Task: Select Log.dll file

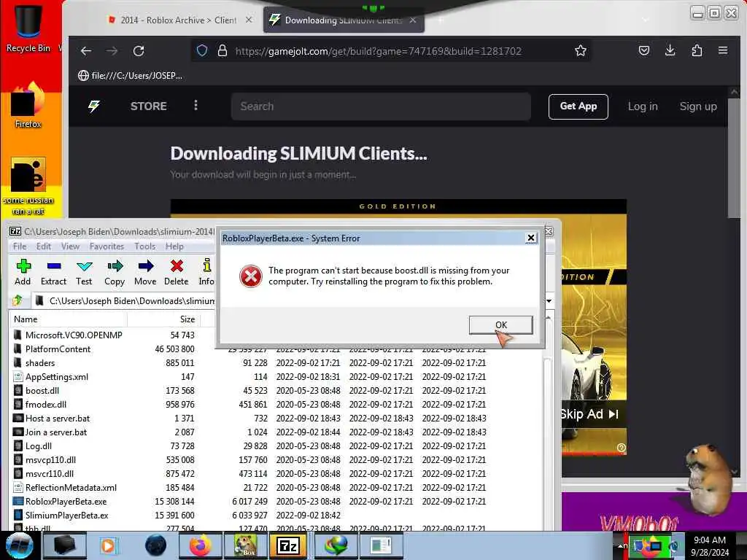Action: tap(39, 446)
